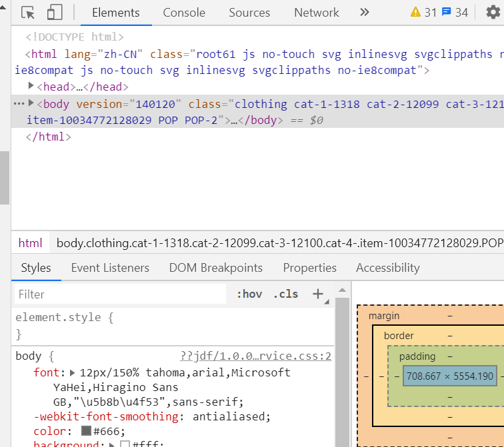
Task: Select the closing </html> tag
Action: pos(49,137)
